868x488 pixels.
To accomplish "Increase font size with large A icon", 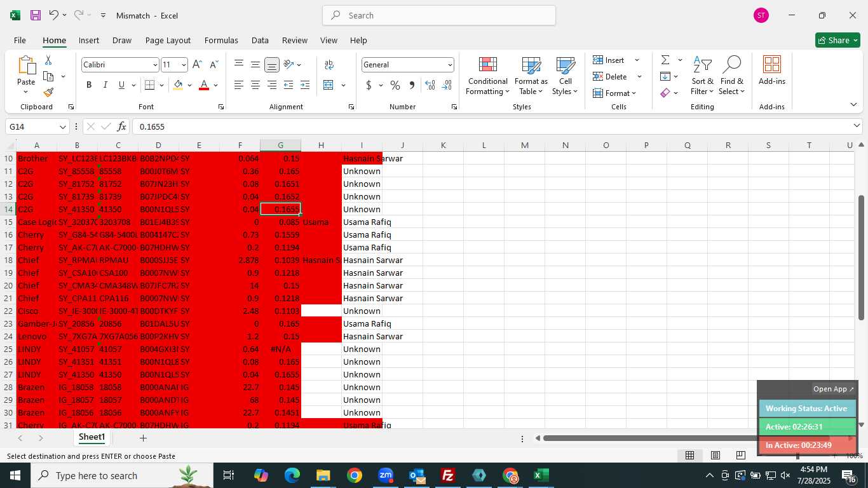I will [197, 65].
